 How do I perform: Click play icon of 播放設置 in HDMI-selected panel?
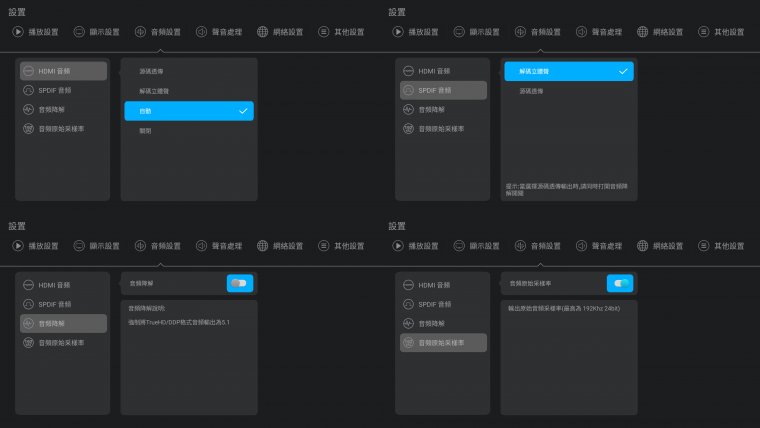(x=18, y=32)
